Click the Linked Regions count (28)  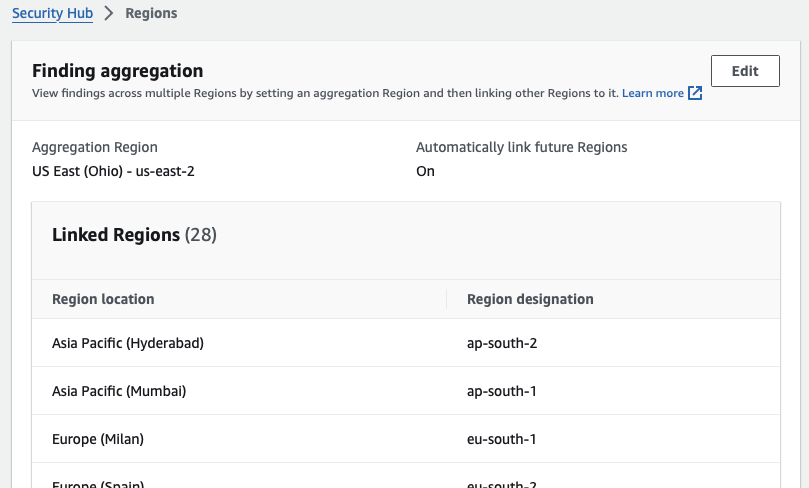201,235
